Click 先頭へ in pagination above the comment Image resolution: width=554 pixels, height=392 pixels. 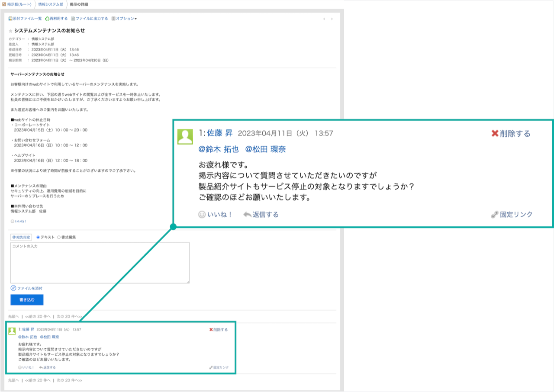13,316
